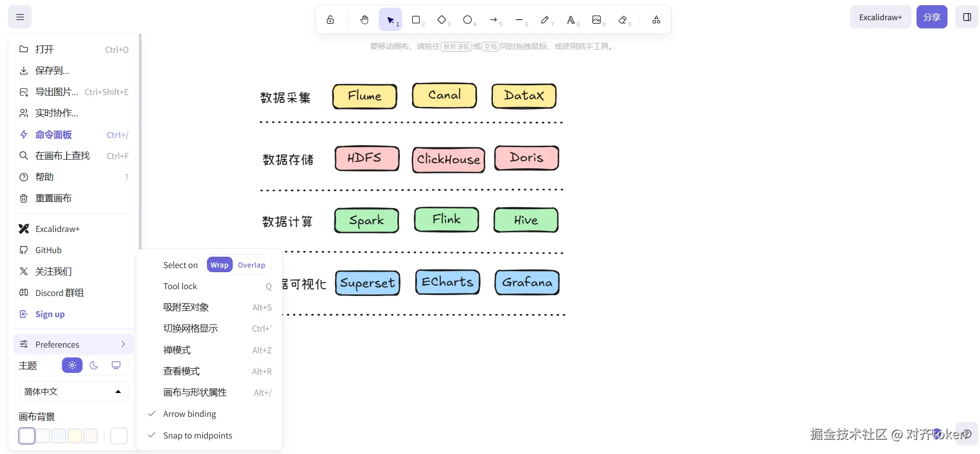The width and height of the screenshot is (980, 454).
Task: Choose 在画布上查找 from the menu
Action: pos(73,156)
